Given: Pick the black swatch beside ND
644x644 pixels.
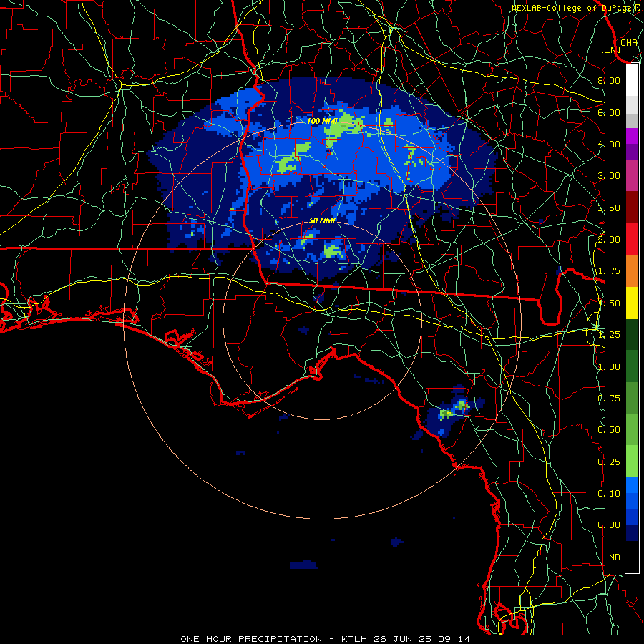Looking at the screenshot, I should click(632, 557).
